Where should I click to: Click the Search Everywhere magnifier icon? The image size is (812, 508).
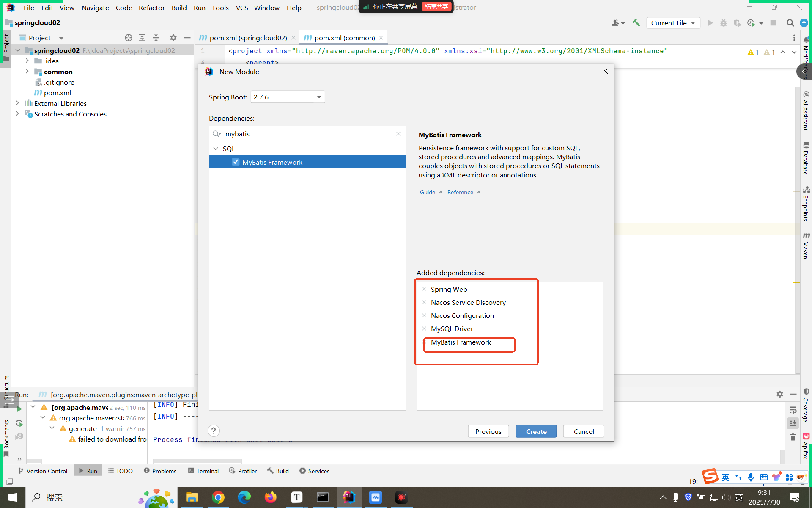tap(790, 23)
